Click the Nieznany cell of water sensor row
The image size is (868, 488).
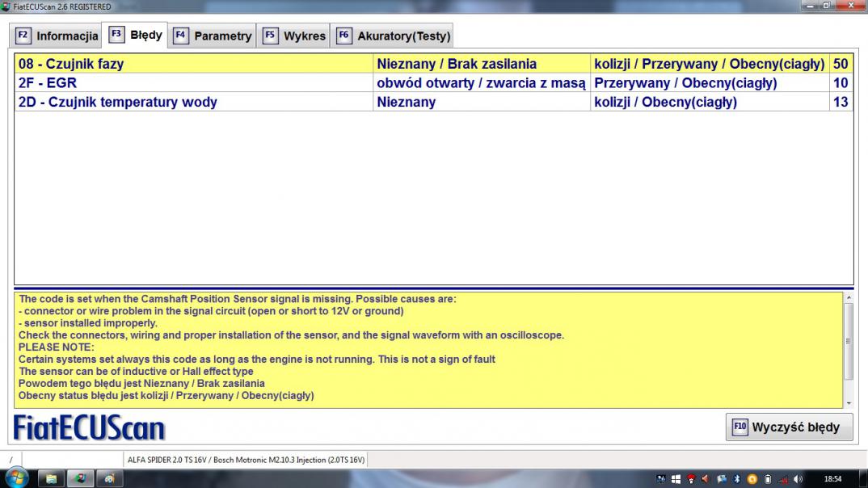pos(481,102)
